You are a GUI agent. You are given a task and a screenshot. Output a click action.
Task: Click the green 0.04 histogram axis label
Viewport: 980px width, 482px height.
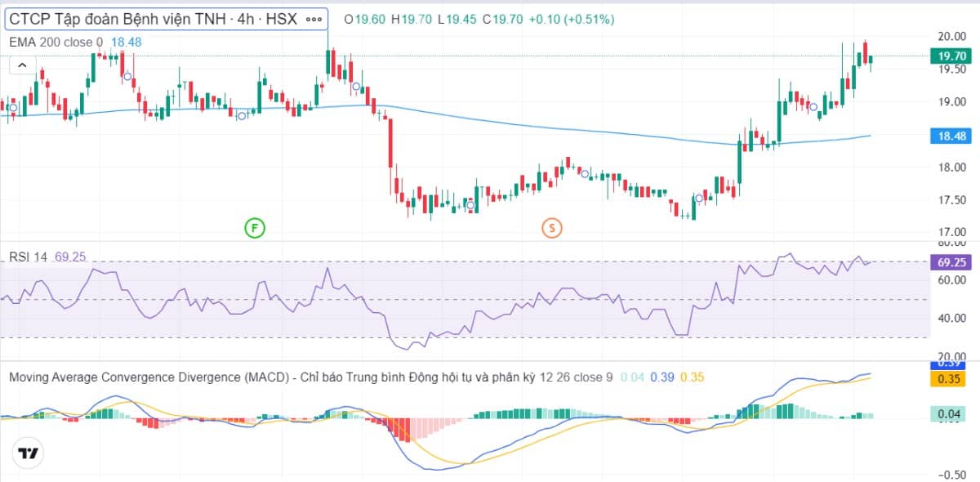pos(953,415)
